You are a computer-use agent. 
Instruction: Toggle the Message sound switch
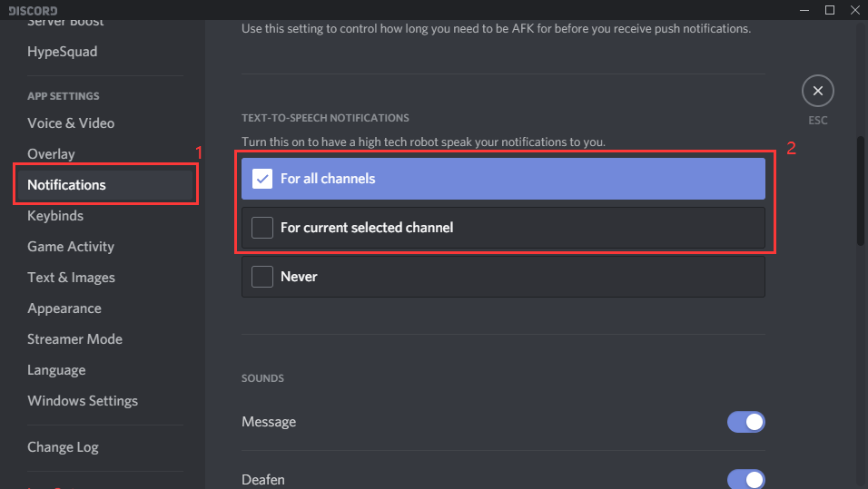(745, 422)
